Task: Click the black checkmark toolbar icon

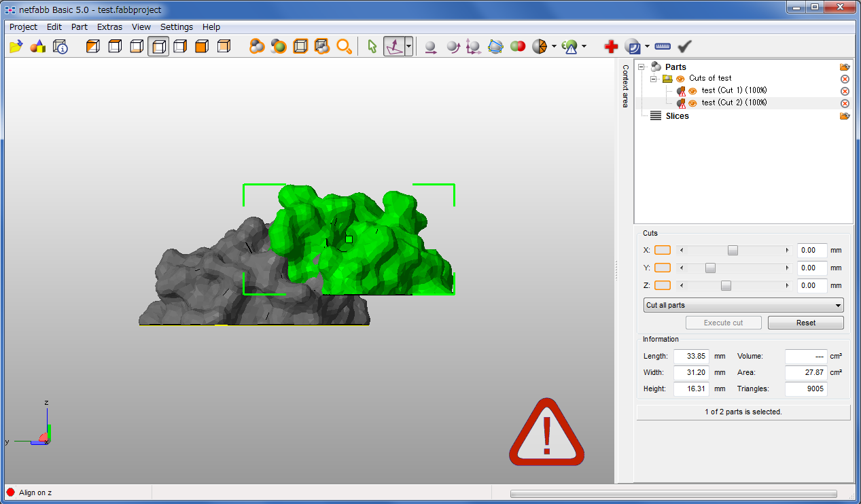Action: tap(684, 46)
